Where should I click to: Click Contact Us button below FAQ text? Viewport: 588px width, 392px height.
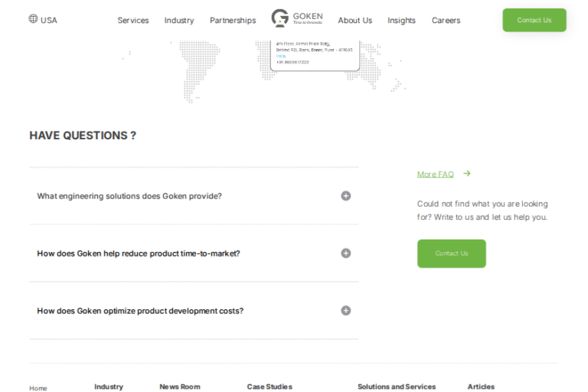[x=451, y=253]
